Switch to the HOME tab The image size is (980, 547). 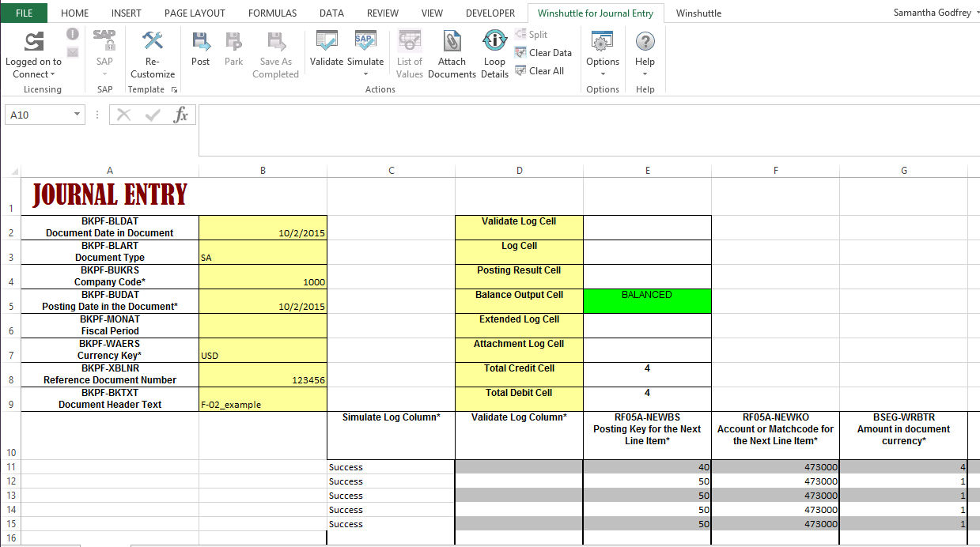coord(75,13)
